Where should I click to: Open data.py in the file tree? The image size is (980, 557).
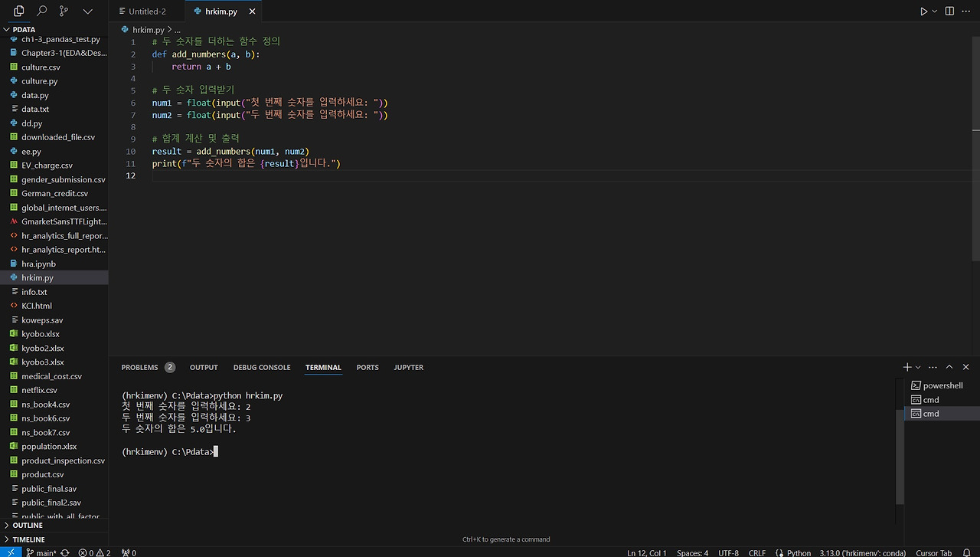[x=54, y=95]
